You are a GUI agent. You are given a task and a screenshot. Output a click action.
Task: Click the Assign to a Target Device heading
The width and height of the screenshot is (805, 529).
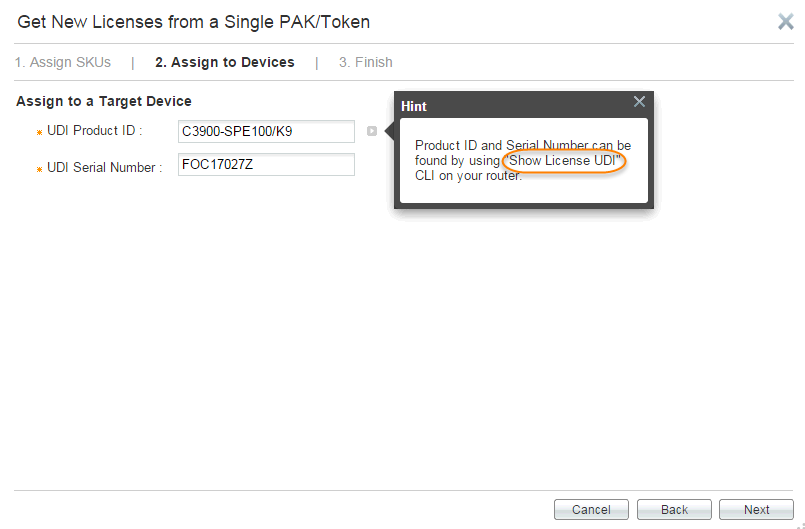pyautogui.click(x=104, y=101)
